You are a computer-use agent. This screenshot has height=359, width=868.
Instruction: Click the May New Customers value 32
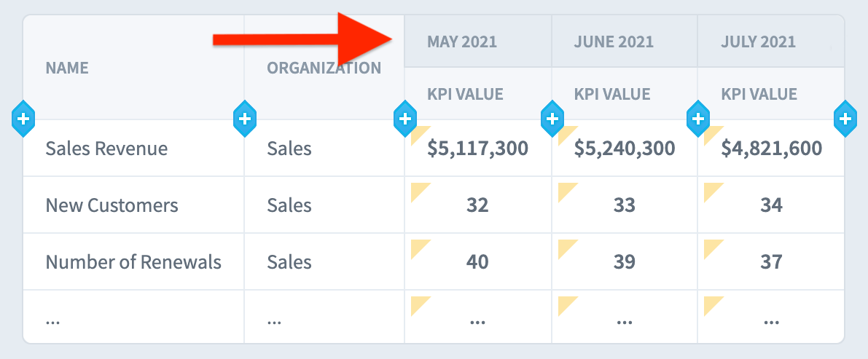point(477,205)
